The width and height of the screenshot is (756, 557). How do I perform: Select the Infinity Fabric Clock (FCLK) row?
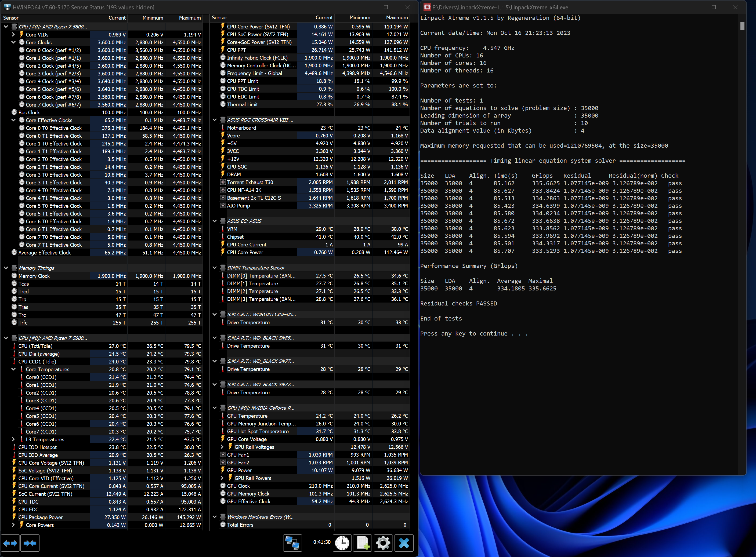click(x=310, y=58)
